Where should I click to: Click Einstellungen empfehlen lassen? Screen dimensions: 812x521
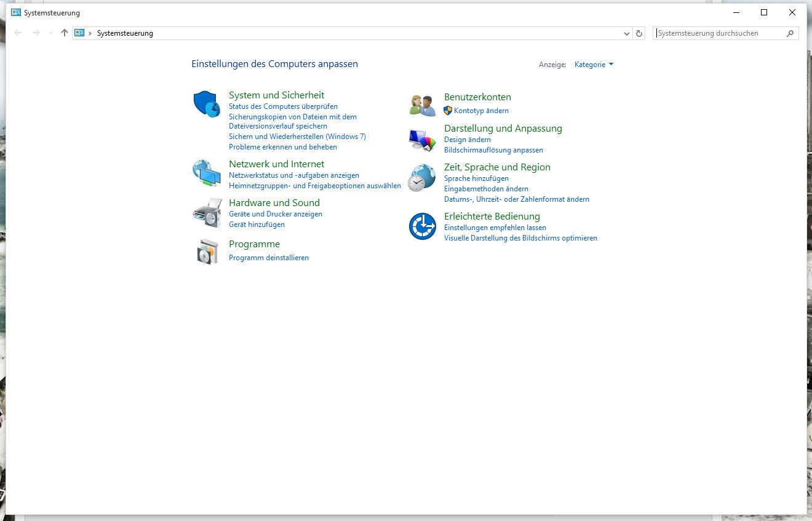point(495,228)
